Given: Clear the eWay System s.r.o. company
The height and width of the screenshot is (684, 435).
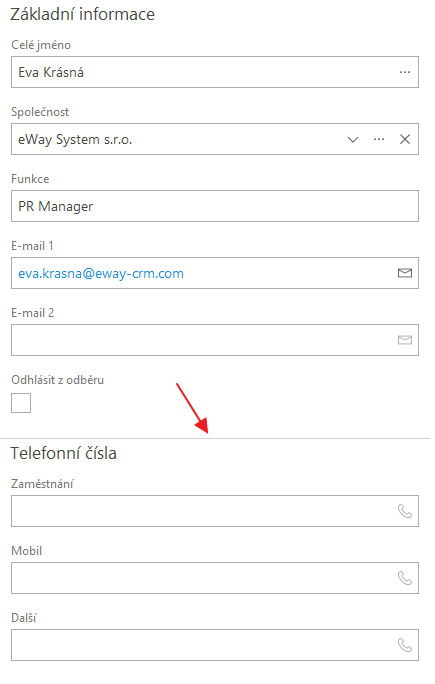Looking at the screenshot, I should [x=405, y=139].
